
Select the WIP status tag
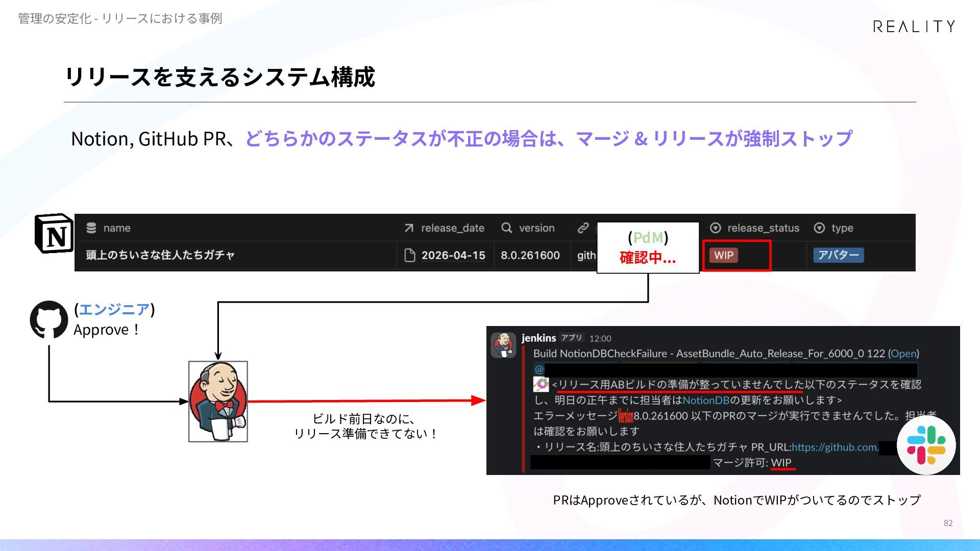pos(724,255)
